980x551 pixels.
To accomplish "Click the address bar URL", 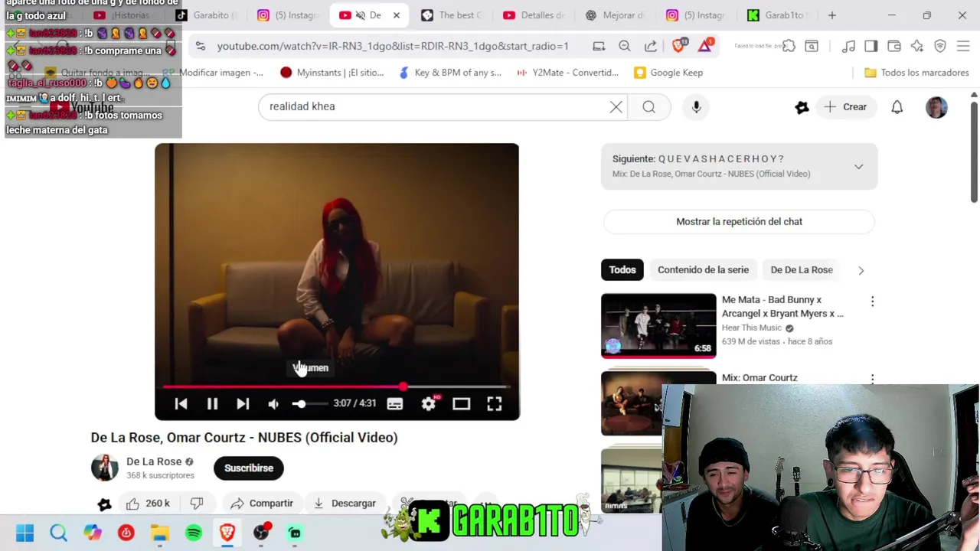I will click(x=393, y=46).
